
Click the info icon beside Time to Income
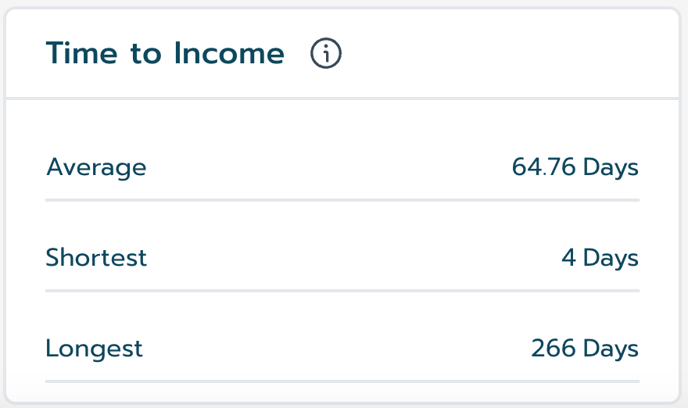coord(326,53)
